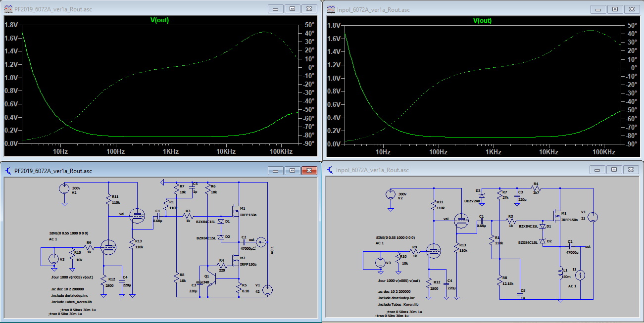The width and height of the screenshot is (644, 323).
Task: Select M2 IRFP150a MOSFET in PF2019 schematic
Action: [x=237, y=261]
